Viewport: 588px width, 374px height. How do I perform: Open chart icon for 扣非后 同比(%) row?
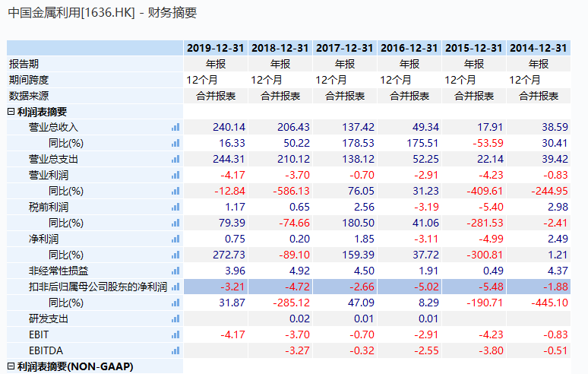point(175,303)
